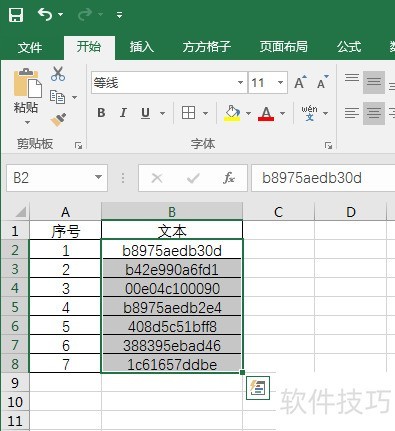This screenshot has width=395, height=431.
Task: Click cell with 1c61657ddbe
Action: (x=172, y=364)
